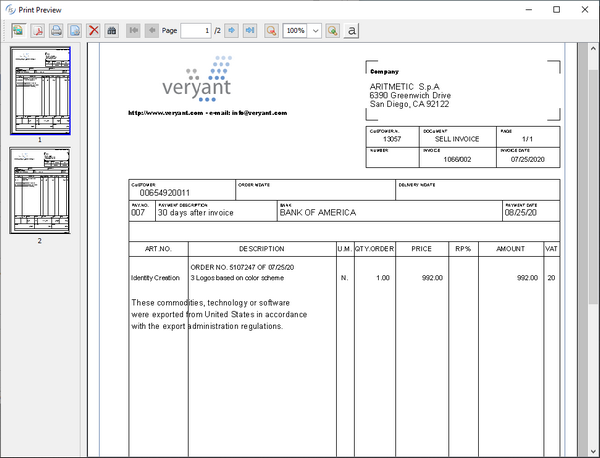Click the customer number 13057
This screenshot has height=458, width=600.
click(x=392, y=139)
